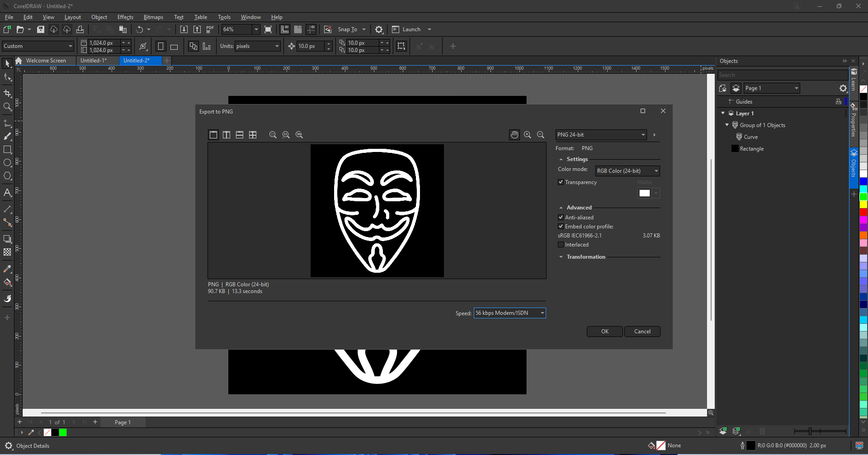Screen dimensions: 868x455
Task: Click OK to export the PNG
Action: click(604, 332)
